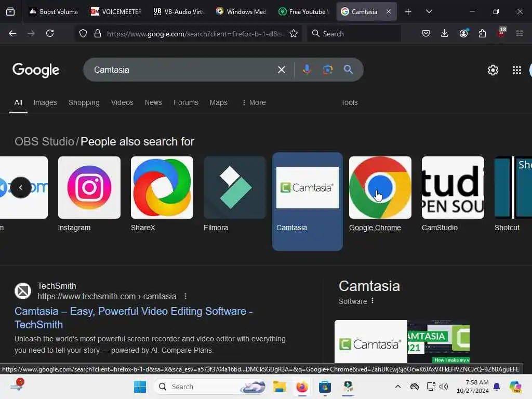The width and height of the screenshot is (532, 399).
Task: Select CamStudio related search thumbnail
Action: click(453, 187)
